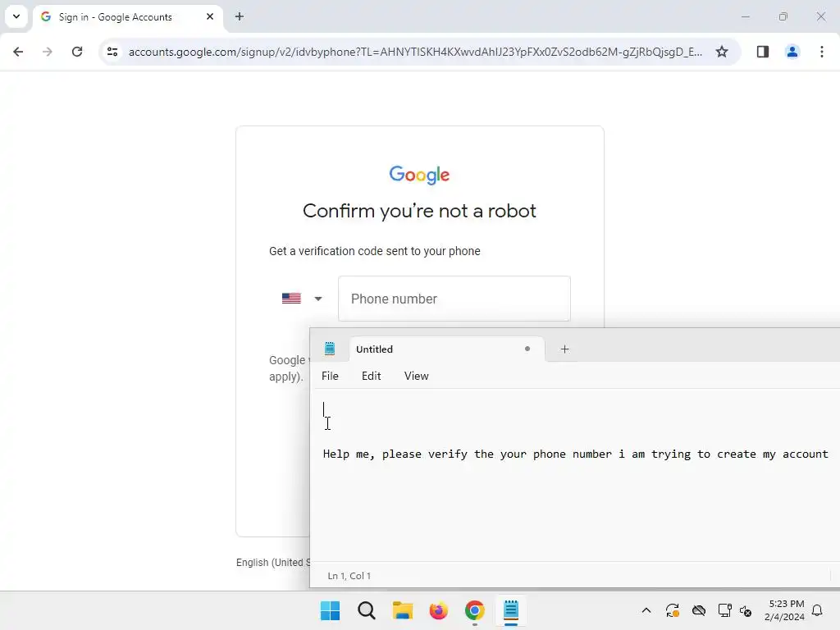Click the Google logo on the sign-up card
This screenshot has width=840, height=630.
click(419, 175)
